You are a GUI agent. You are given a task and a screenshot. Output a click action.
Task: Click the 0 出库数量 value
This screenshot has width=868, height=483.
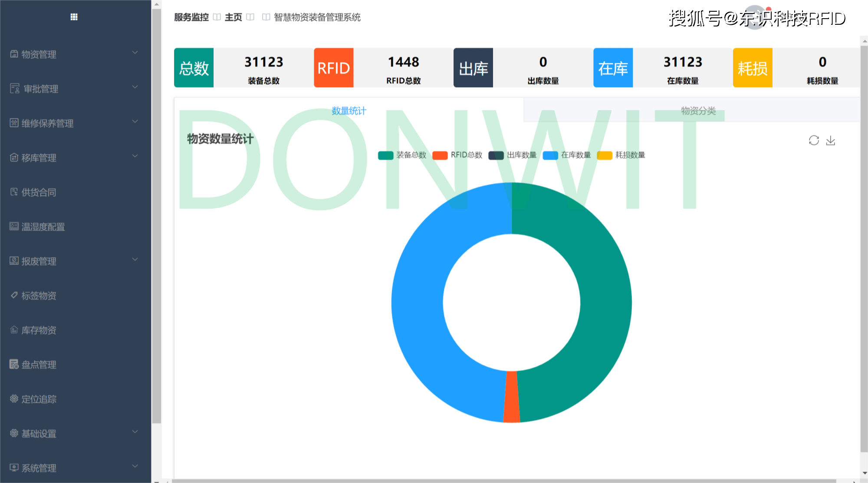(543, 62)
